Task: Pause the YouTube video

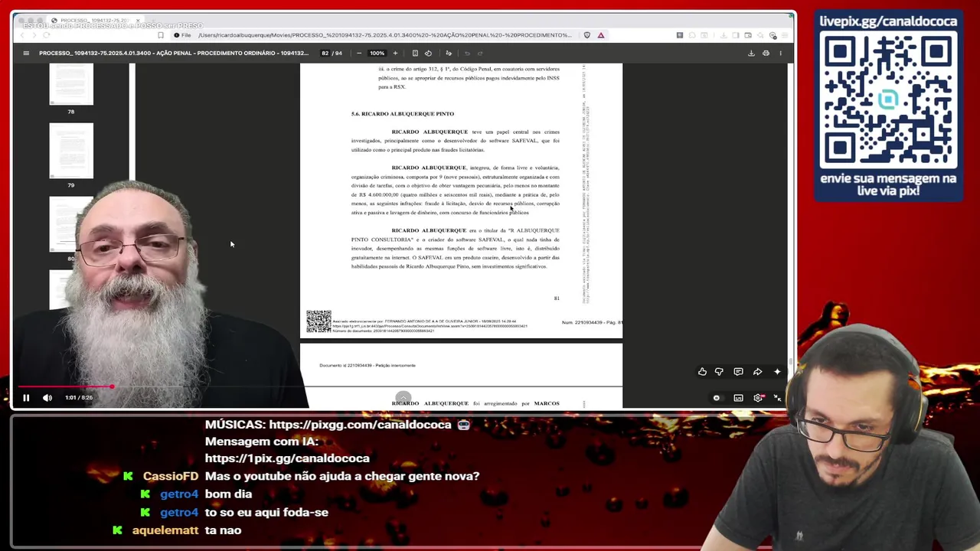Action: 26,397
